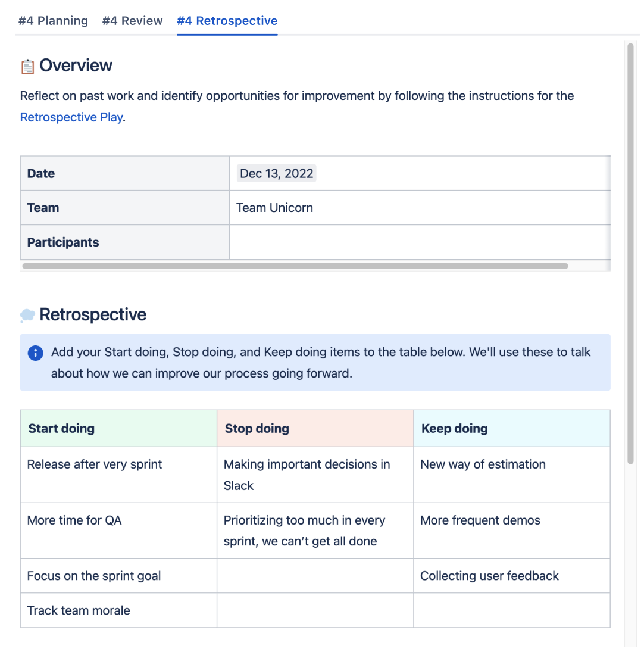
Task: Select the green Start doing header cell
Action: click(x=118, y=429)
